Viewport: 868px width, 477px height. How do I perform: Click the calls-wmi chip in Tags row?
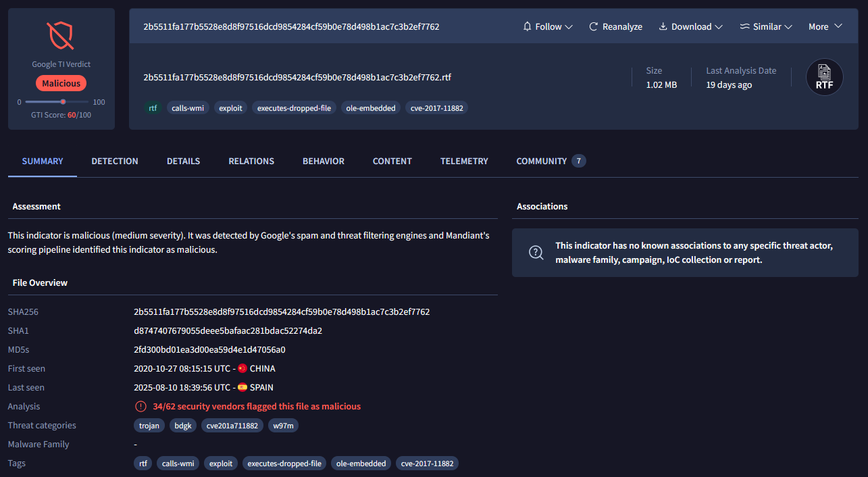[178, 463]
